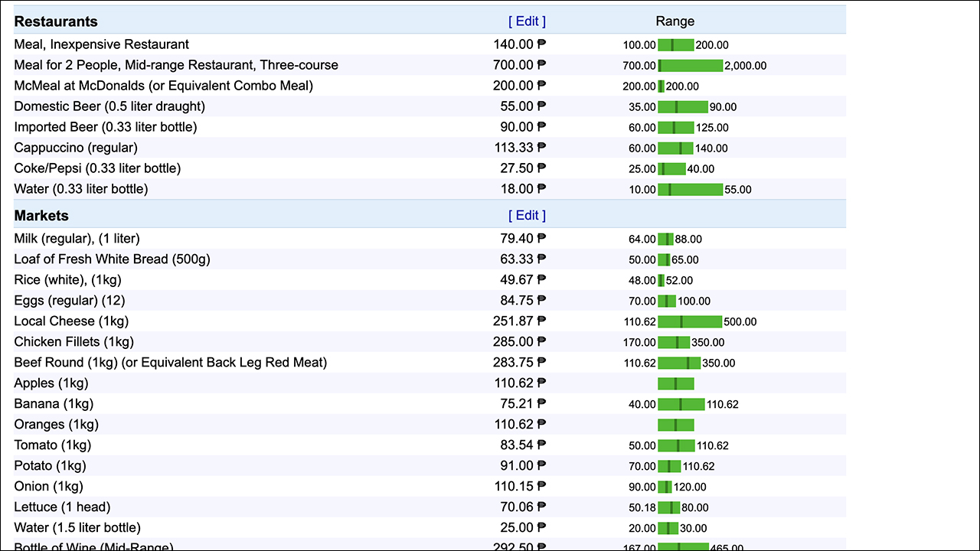980x551 pixels.
Task: Select the Eggs (regular) (12) label
Action: tap(65, 301)
